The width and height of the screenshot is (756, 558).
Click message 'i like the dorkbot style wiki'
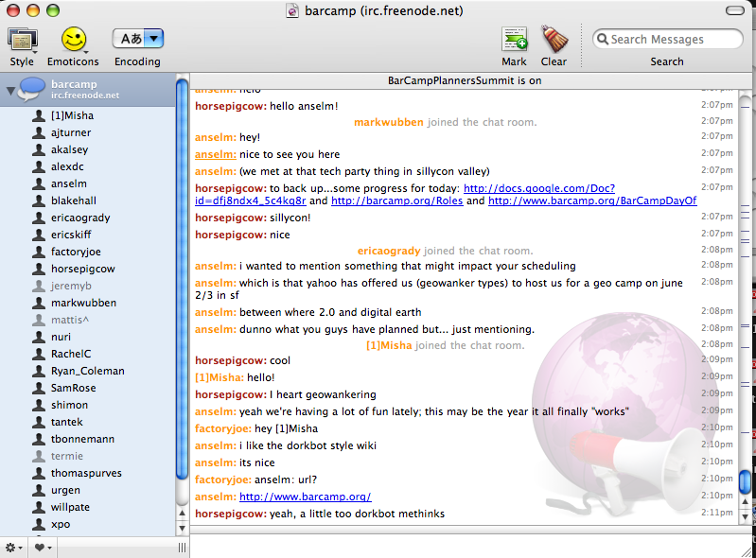click(308, 445)
